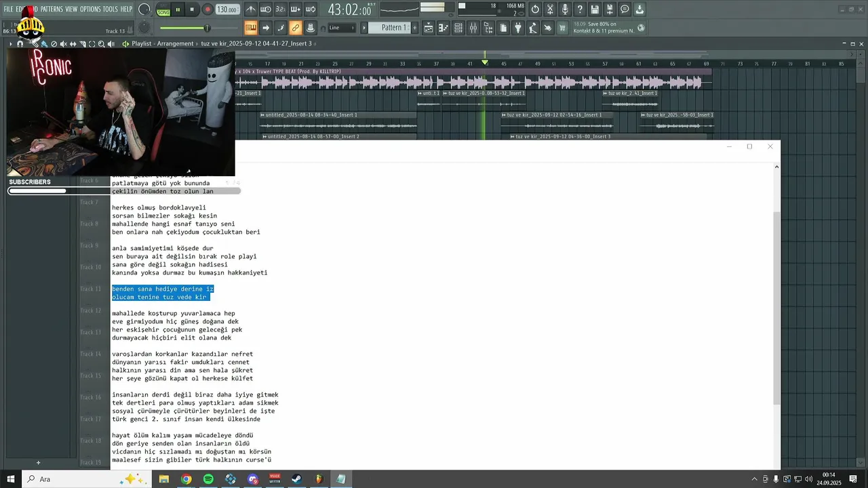This screenshot has width=868, height=488.
Task: Open the browser/plugin picker tree icon
Action: (488, 28)
